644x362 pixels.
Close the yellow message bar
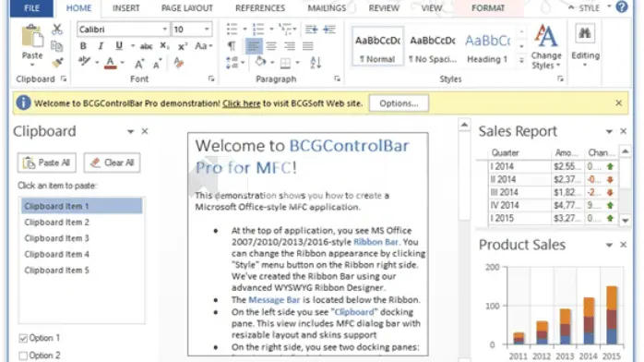point(618,103)
